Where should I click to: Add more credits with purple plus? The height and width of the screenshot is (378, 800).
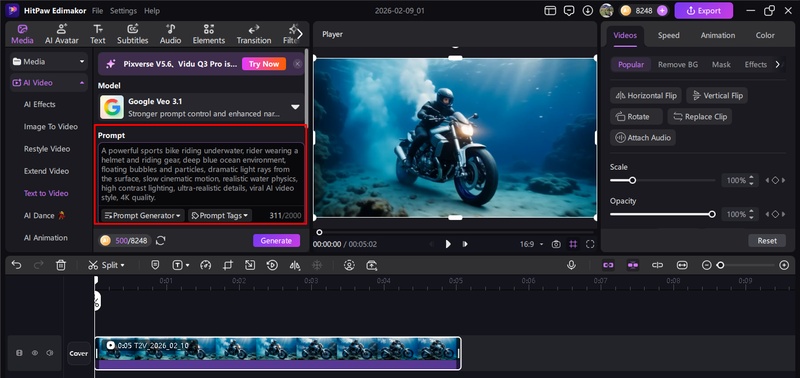[662, 11]
